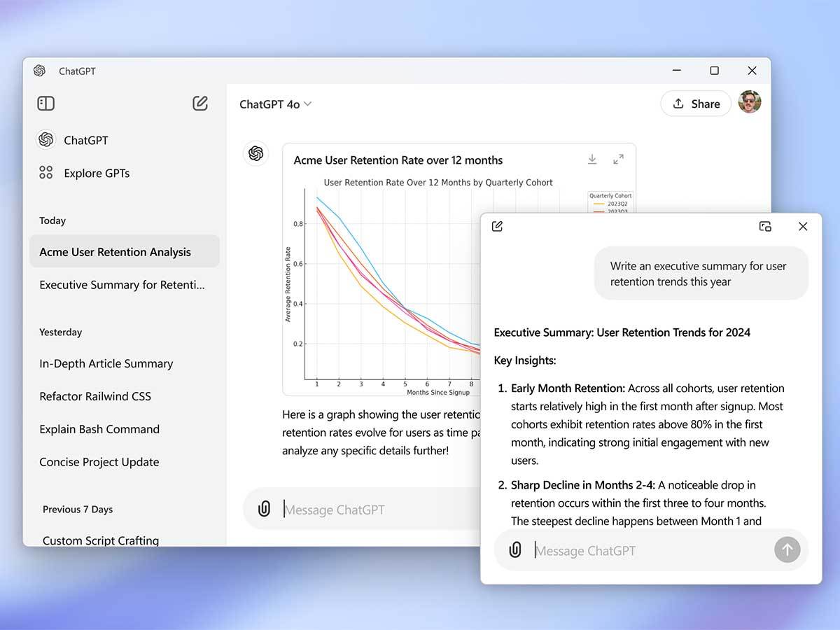Close the companion chat window
This screenshot has height=630, width=840.
(x=803, y=226)
